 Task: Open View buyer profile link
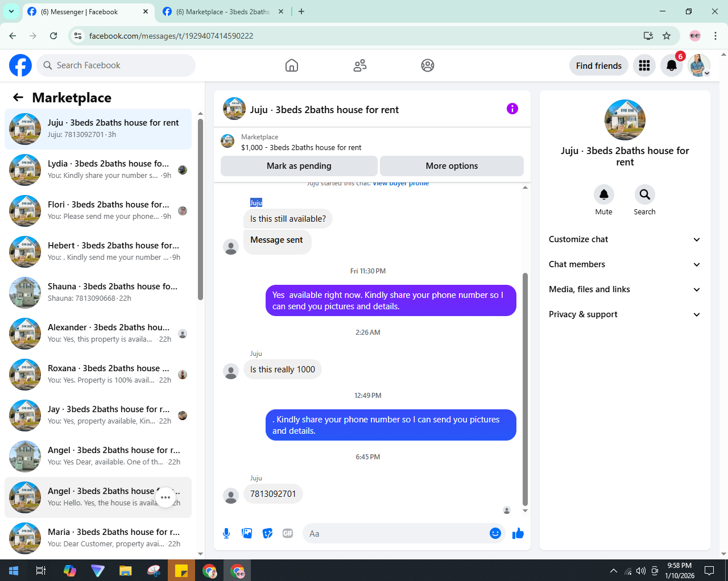tap(401, 183)
